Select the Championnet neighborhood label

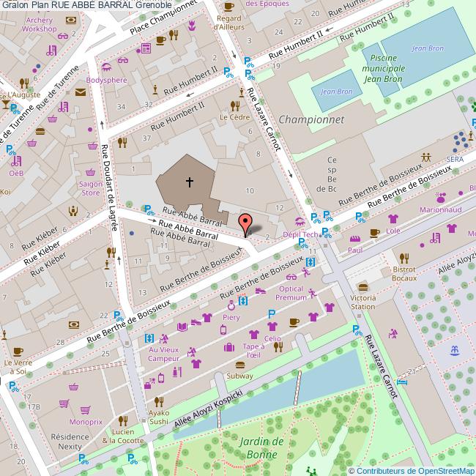306,119
